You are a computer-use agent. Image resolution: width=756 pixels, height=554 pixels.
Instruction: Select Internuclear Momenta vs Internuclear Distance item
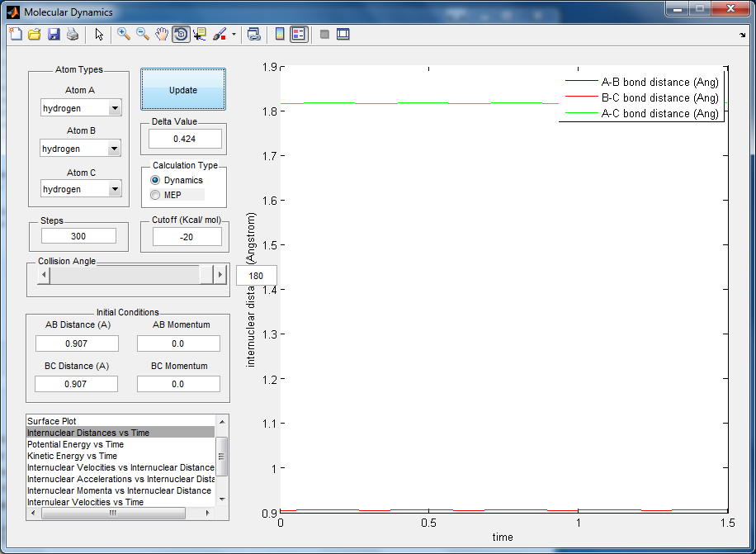119,490
